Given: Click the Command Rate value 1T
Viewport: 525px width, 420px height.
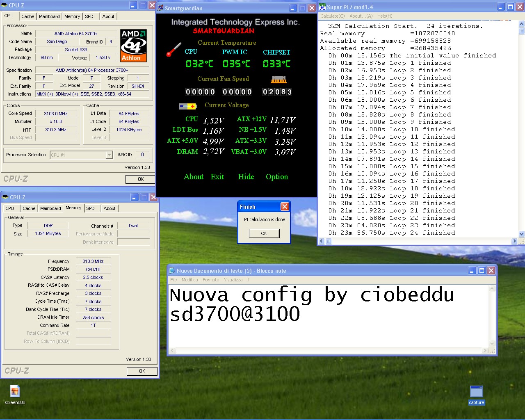Looking at the screenshot, I should (93, 325).
